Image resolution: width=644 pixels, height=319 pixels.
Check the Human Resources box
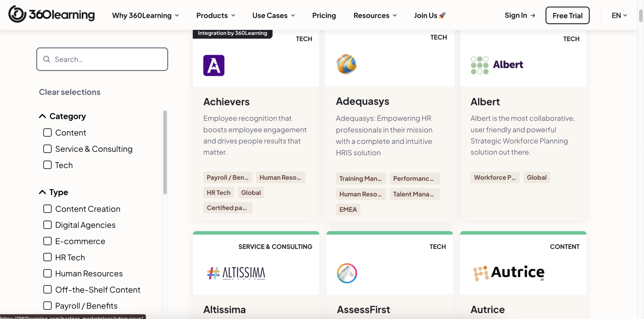[x=47, y=273]
